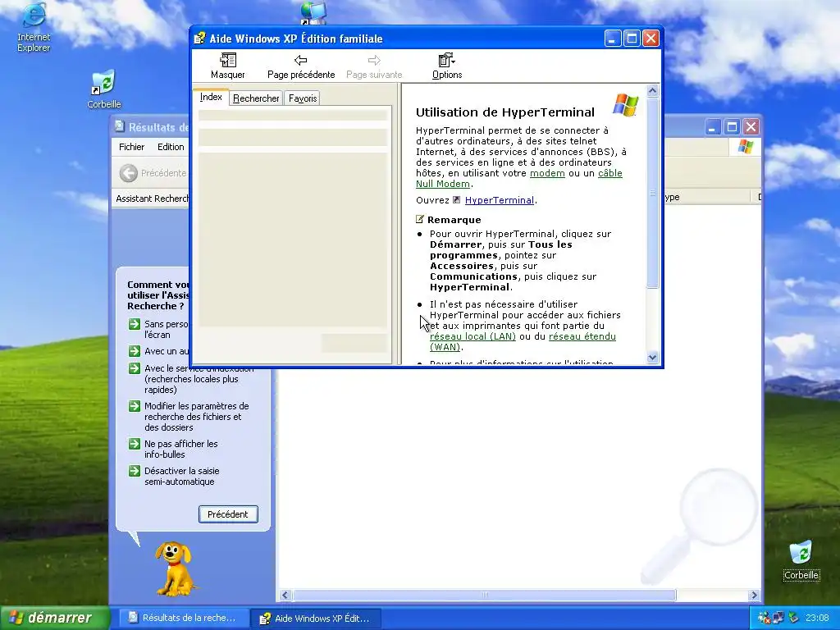840x630 pixels.
Task: Open the câble Null Modem link
Action: coord(609,173)
